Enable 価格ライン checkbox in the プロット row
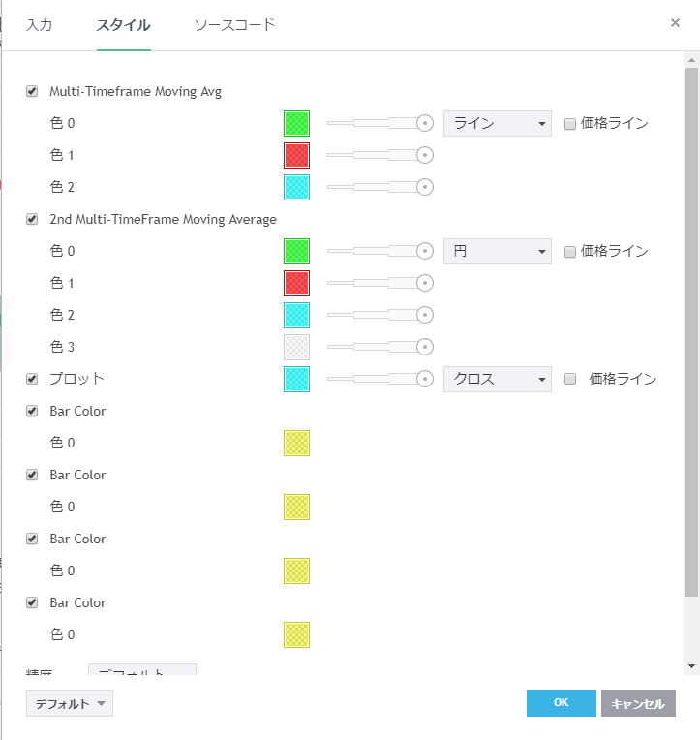 click(x=570, y=379)
